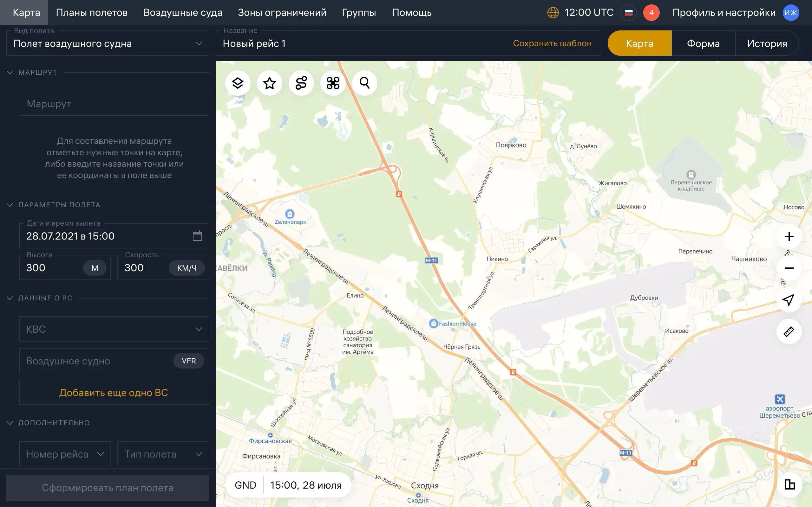The width and height of the screenshot is (812, 507).
Task: Click the Маршрут input field
Action: click(x=114, y=104)
